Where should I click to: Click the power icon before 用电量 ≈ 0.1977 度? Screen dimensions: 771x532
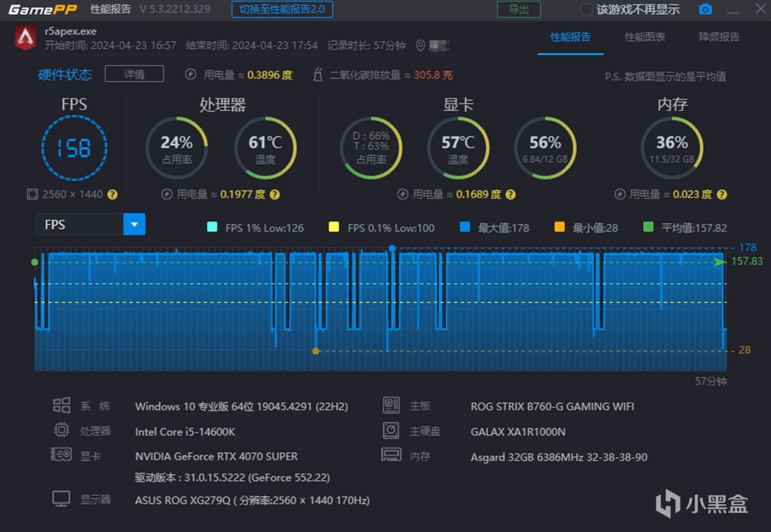coord(167,195)
